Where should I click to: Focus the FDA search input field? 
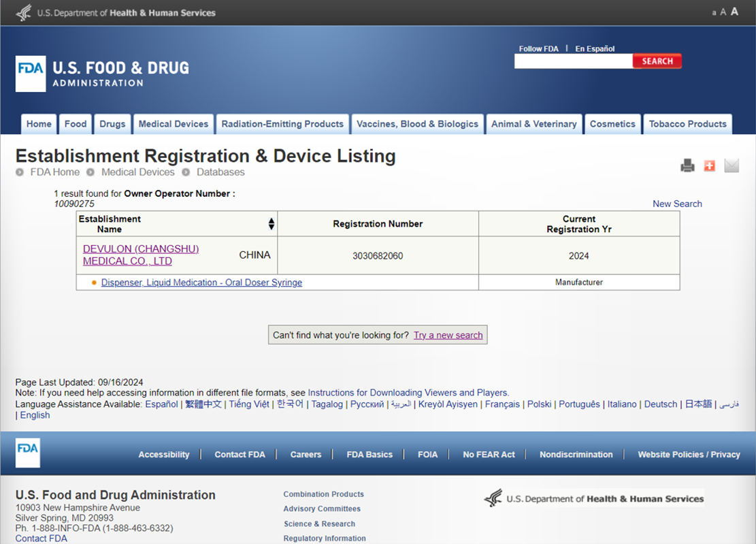click(x=574, y=61)
